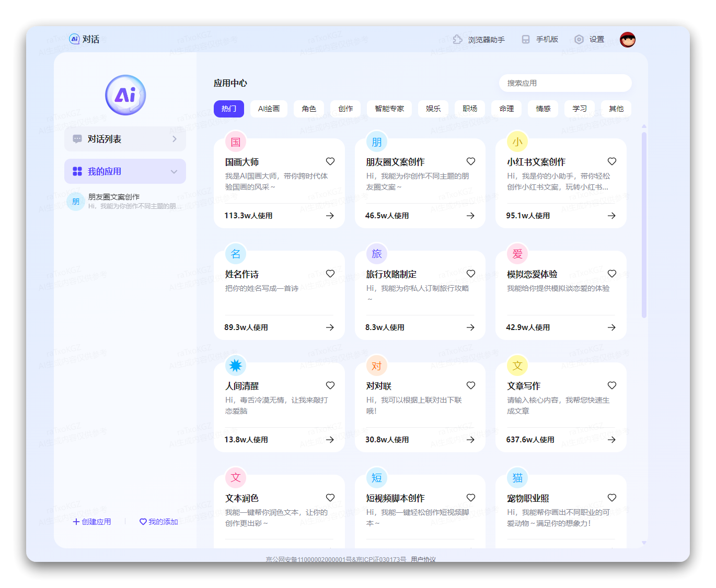
Task: Collapse the 我的应用 section chevron
Action: click(174, 172)
